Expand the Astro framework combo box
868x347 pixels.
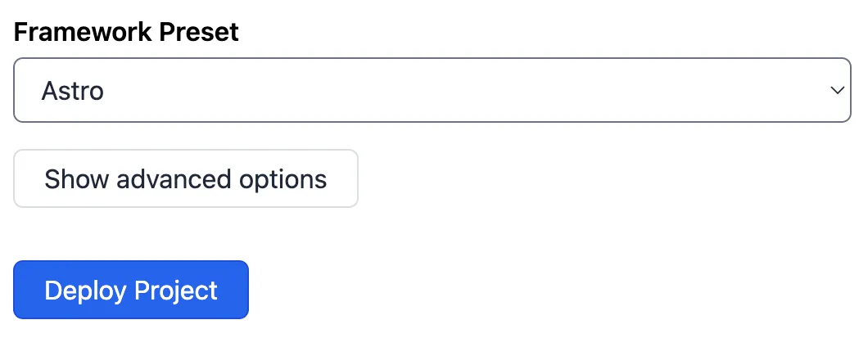click(x=432, y=90)
